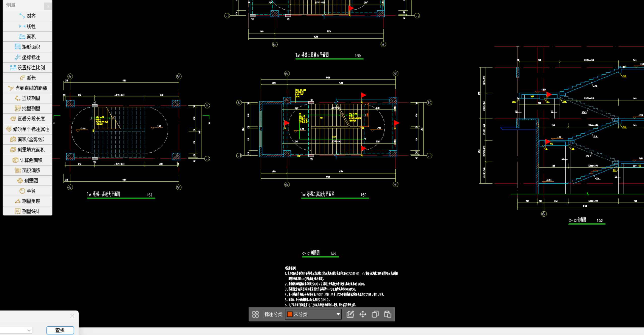Viewport: 644px width, 335px height.
Task: Select the 测量角度 angle measurement tool
Action: [28, 201]
